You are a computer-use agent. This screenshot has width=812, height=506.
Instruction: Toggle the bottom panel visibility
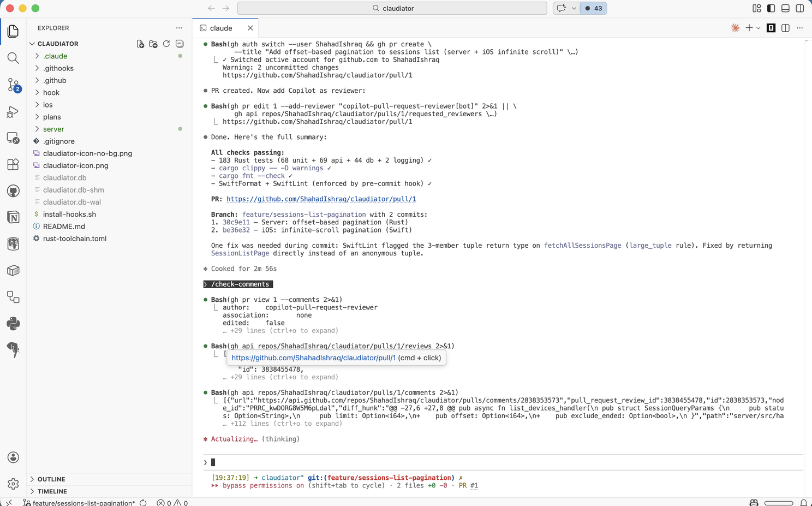pyautogui.click(x=785, y=8)
